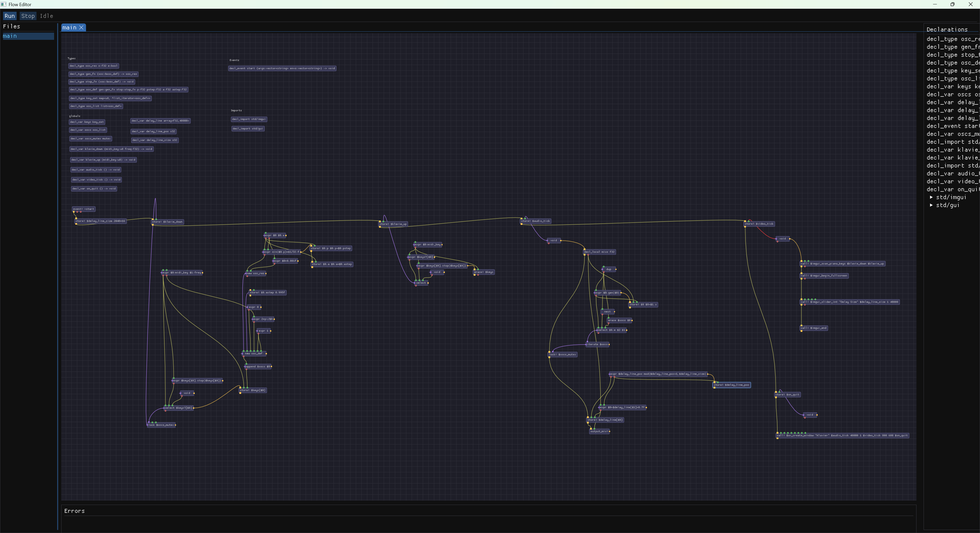Image resolution: width=980 pixels, height=533 pixels.
Task: Select the output_mix! node
Action: click(599, 431)
